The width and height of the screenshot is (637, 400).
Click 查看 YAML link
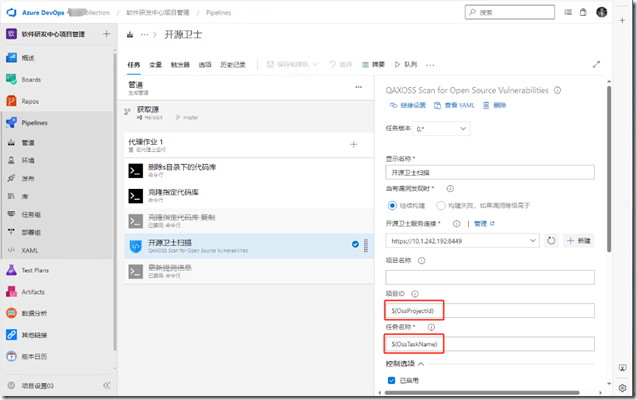coord(454,105)
